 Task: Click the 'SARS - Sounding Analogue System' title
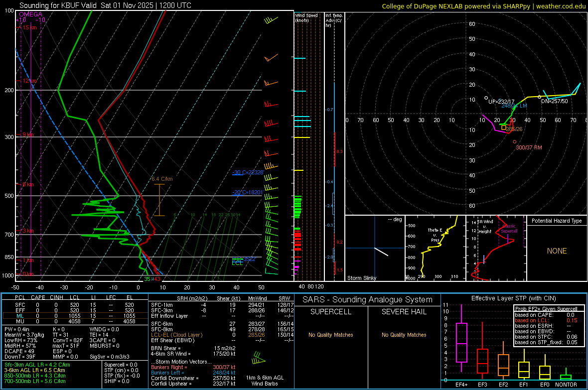click(x=367, y=300)
